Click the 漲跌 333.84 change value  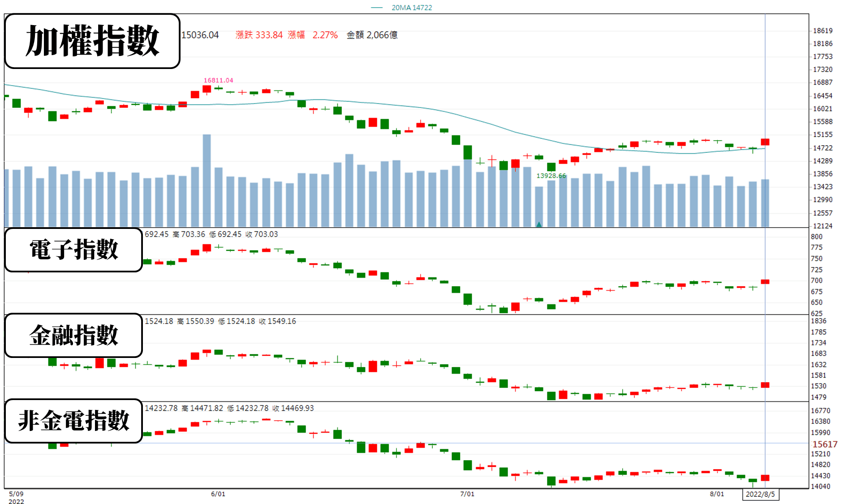(259, 35)
